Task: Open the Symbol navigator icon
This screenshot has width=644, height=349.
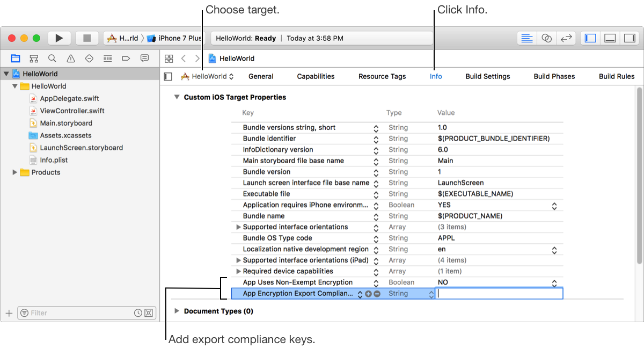Action: (34, 58)
